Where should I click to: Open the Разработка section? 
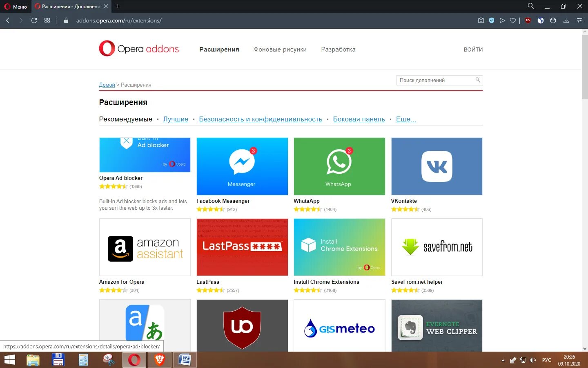pyautogui.click(x=338, y=49)
